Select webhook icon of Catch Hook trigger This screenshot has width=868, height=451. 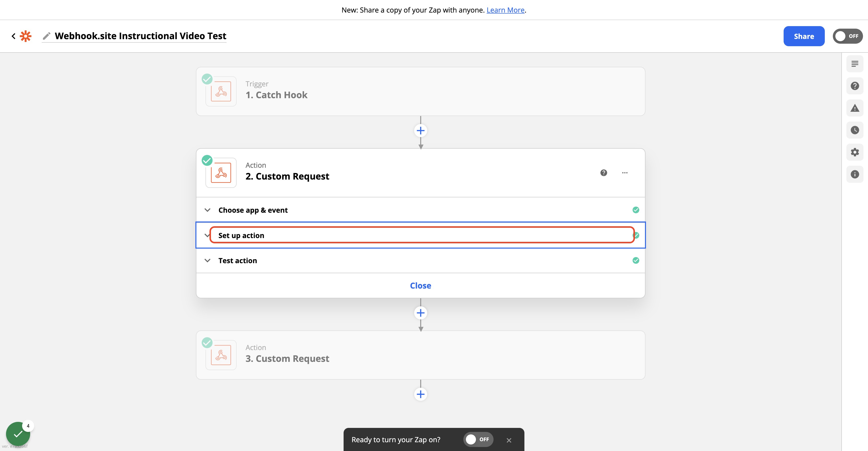[221, 91]
